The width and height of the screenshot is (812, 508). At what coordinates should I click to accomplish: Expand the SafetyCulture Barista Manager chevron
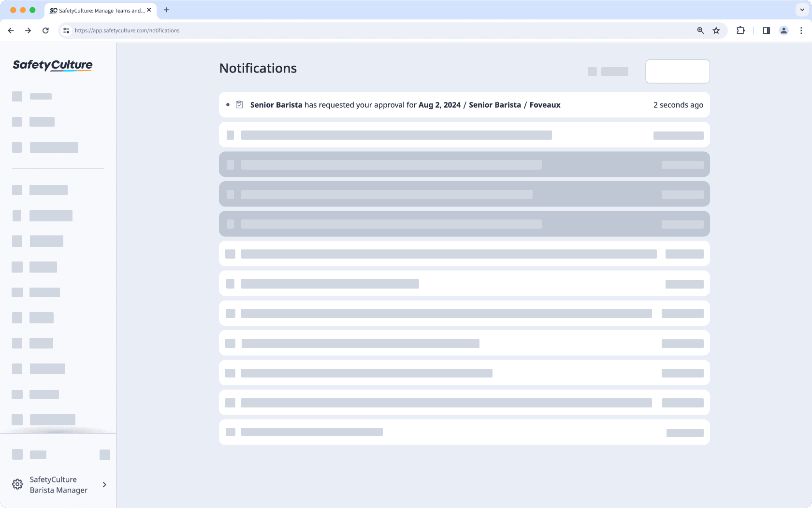click(104, 484)
